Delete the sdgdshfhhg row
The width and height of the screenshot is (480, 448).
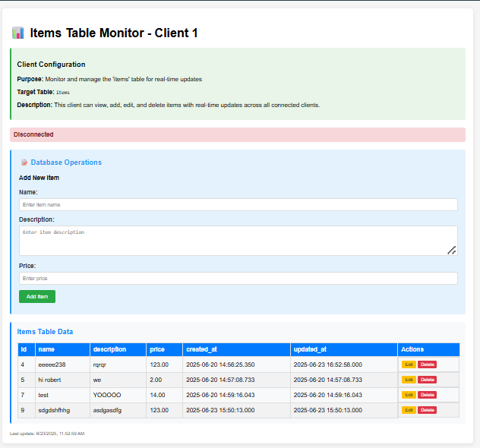(427, 410)
